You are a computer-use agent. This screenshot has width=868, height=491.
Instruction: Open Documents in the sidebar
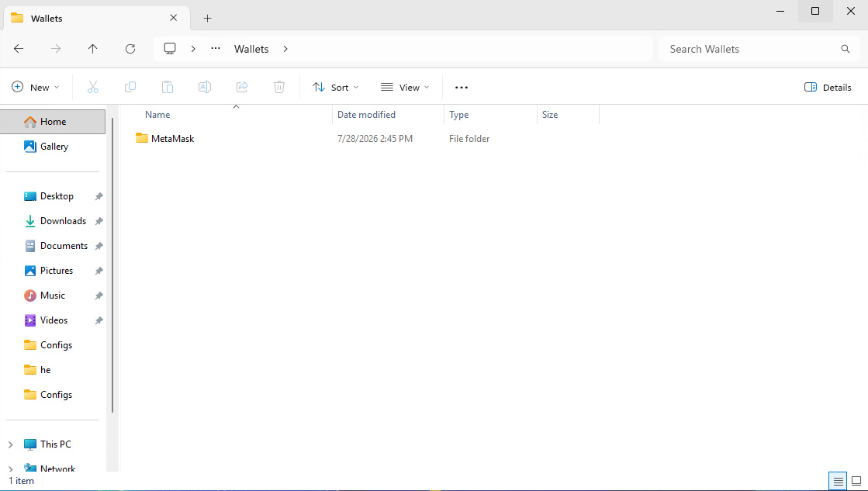64,246
